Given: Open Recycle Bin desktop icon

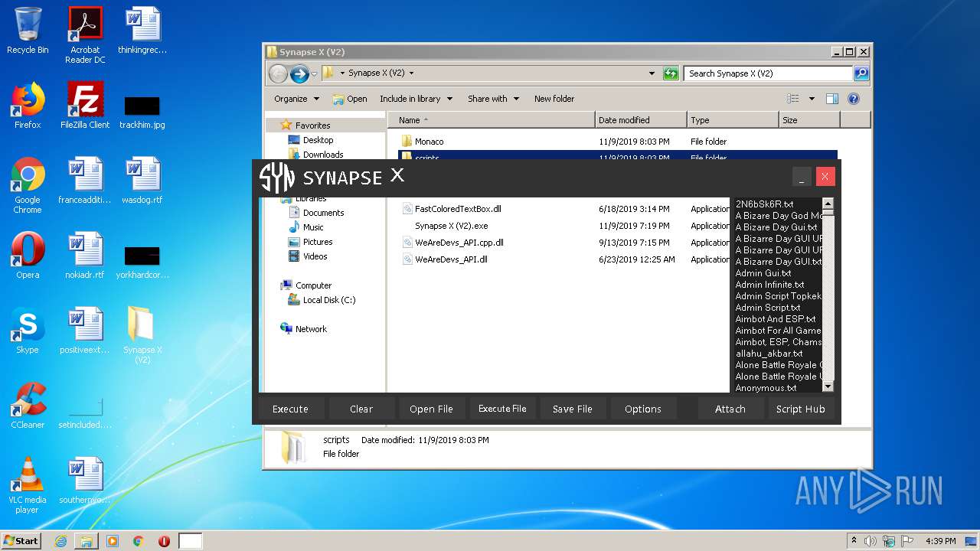Looking at the screenshot, I should (x=28, y=31).
